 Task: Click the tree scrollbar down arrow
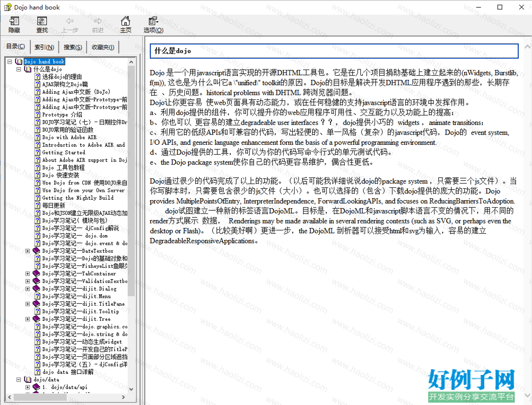pyautogui.click(x=131, y=389)
